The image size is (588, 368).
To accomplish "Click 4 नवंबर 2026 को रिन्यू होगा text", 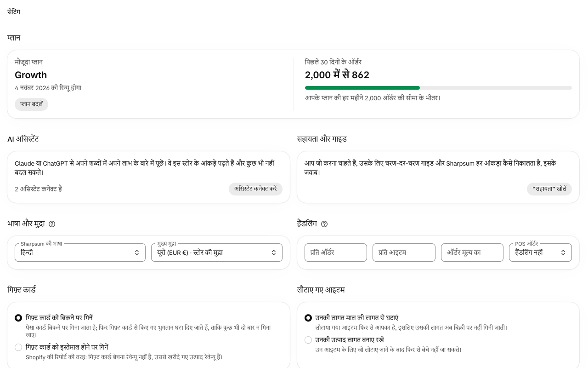I will pos(48,88).
